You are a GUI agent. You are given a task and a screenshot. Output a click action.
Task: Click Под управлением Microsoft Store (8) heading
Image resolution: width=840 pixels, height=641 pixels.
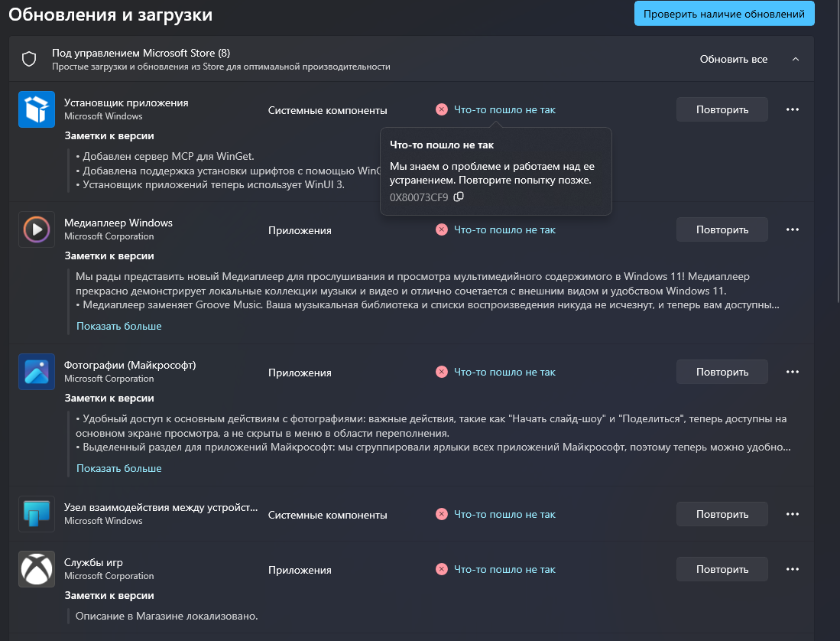tap(141, 53)
